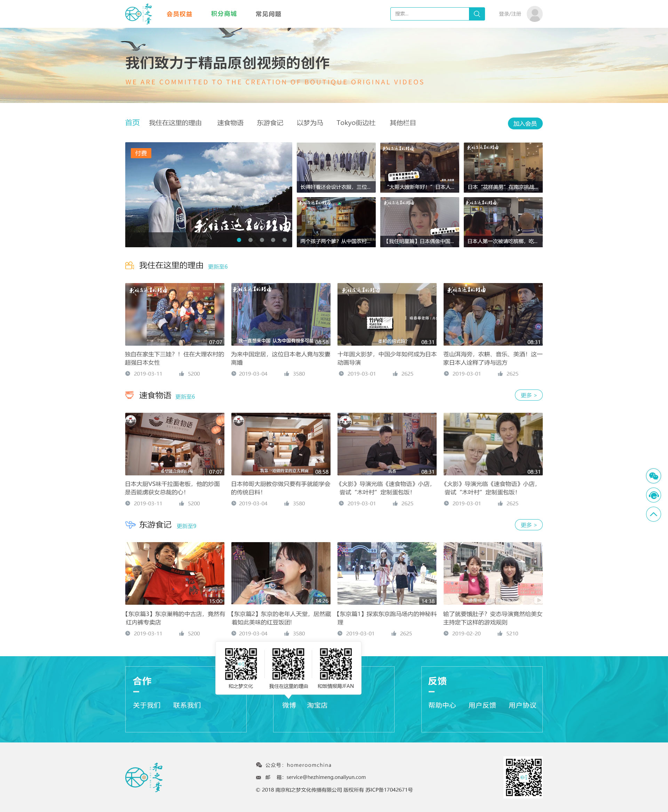Click QR code labeled 和饭情报局JFAN
This screenshot has height=812, width=668.
(x=335, y=664)
